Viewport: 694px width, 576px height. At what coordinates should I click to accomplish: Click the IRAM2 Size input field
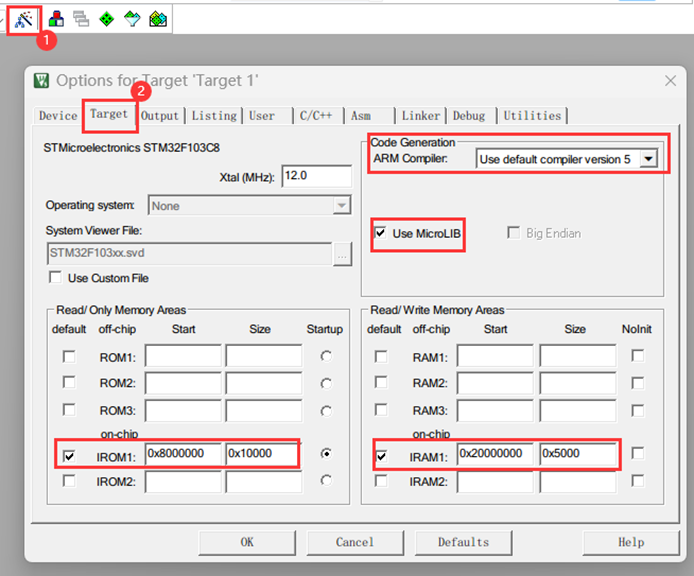pyautogui.click(x=578, y=481)
